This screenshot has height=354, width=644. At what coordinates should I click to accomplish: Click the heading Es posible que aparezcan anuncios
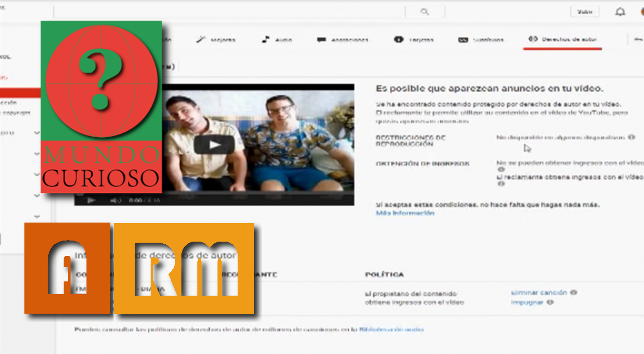[x=490, y=88]
